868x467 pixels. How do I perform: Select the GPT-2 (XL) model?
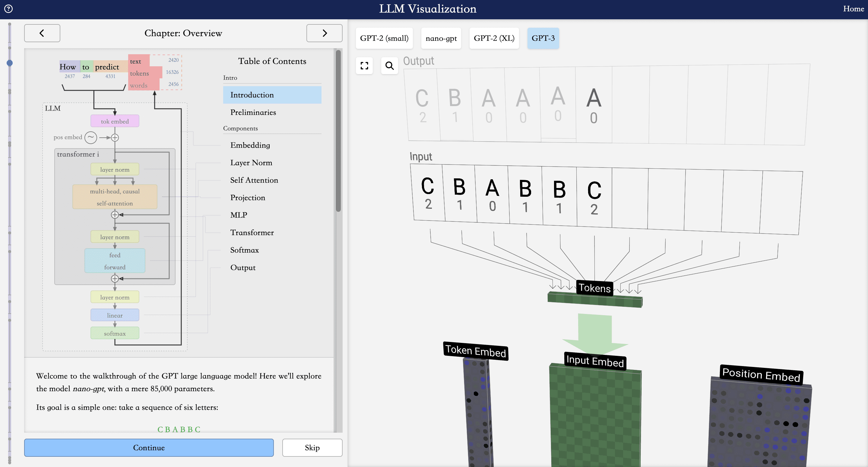tap(494, 38)
